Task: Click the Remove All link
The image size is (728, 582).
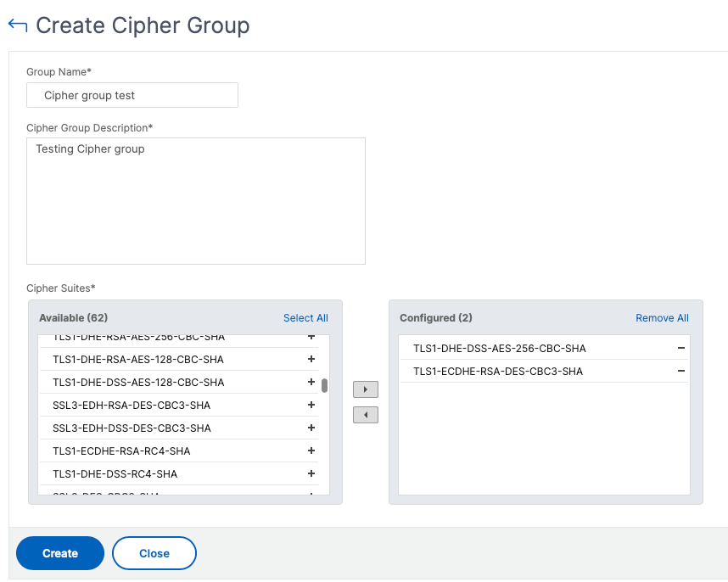Action: pos(662,318)
